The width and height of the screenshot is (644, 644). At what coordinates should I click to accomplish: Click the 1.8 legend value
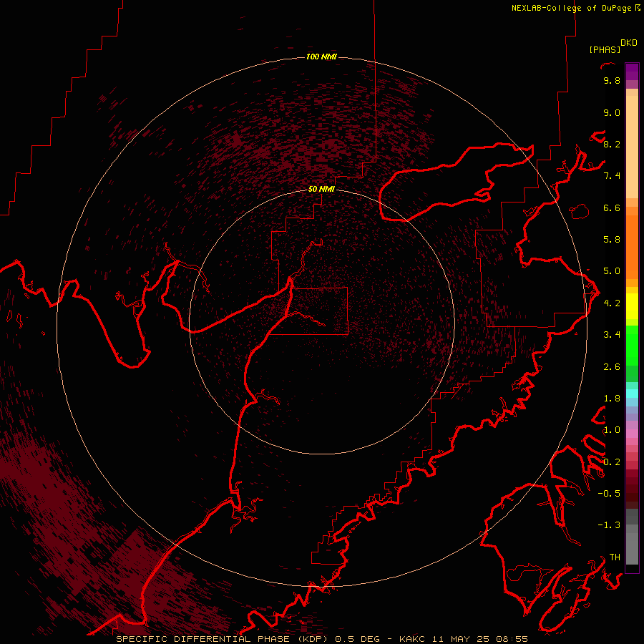(612, 399)
